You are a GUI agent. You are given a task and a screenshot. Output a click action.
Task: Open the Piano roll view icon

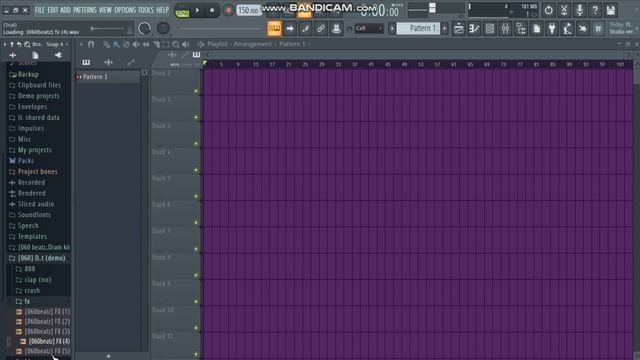coord(474,29)
